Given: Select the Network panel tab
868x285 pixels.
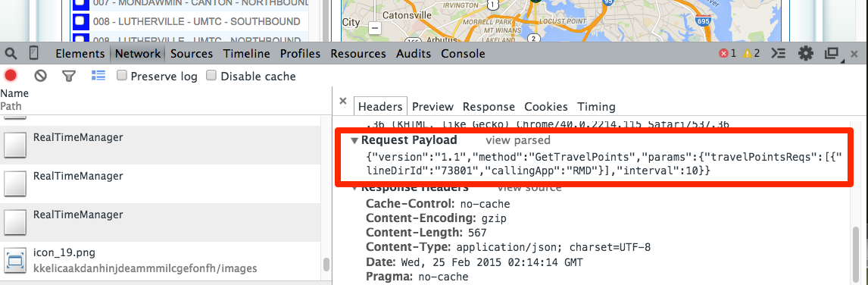Looking at the screenshot, I should 138,54.
